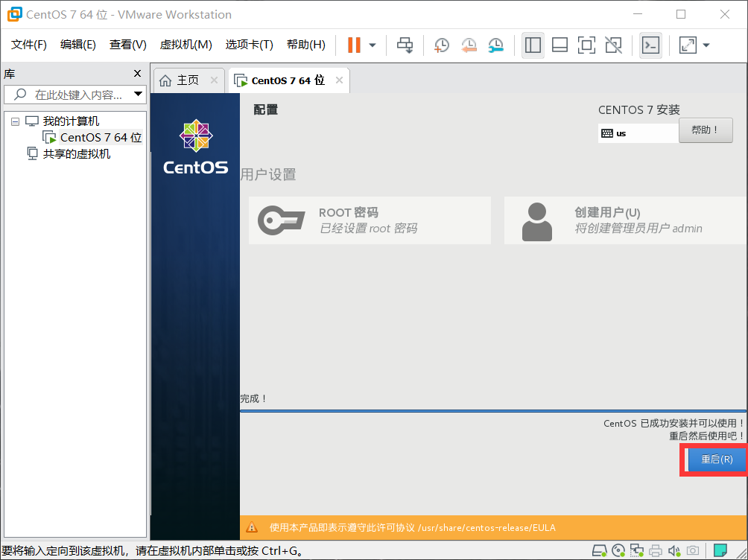Viewport: 748px width, 560px height.
Task: Open the 创建用户(U) settings
Action: click(x=625, y=220)
